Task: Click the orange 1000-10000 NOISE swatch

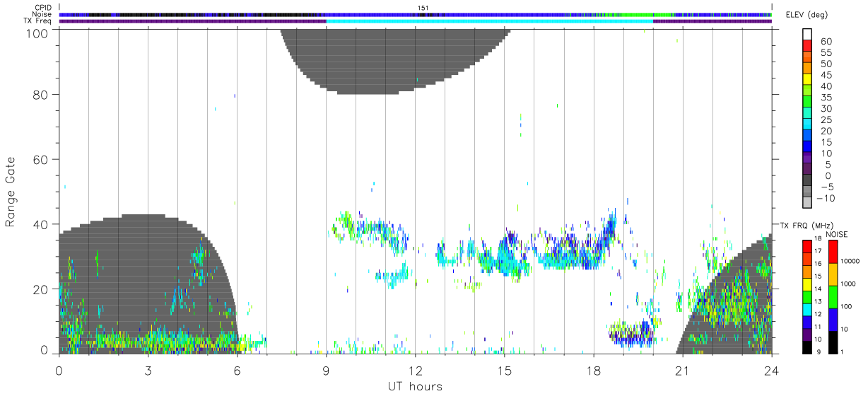Action: 833,274
